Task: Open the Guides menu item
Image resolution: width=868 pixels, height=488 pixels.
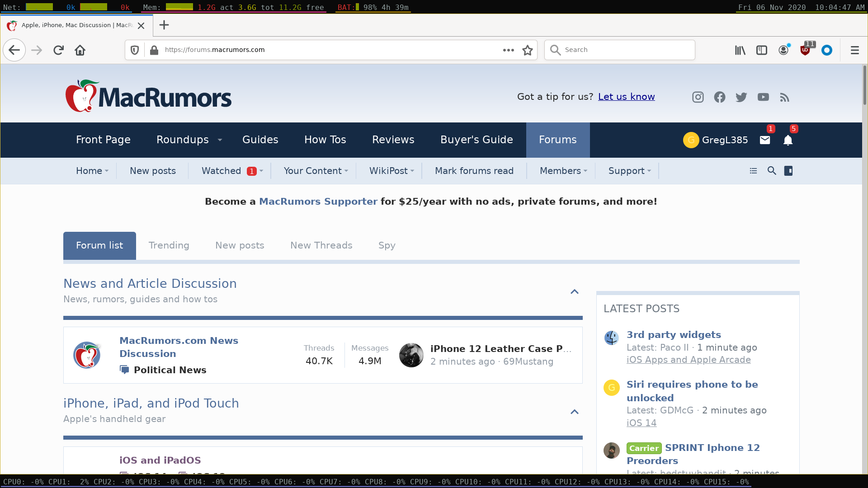Action: coord(260,140)
